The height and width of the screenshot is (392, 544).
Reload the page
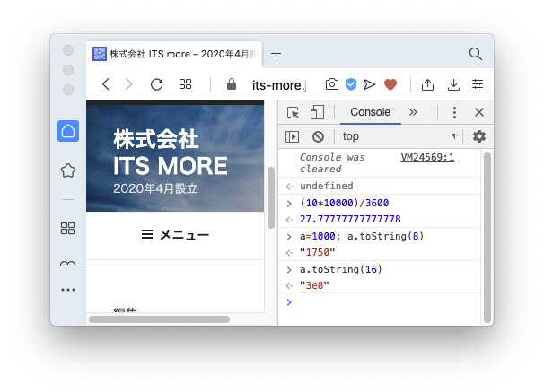tap(156, 84)
